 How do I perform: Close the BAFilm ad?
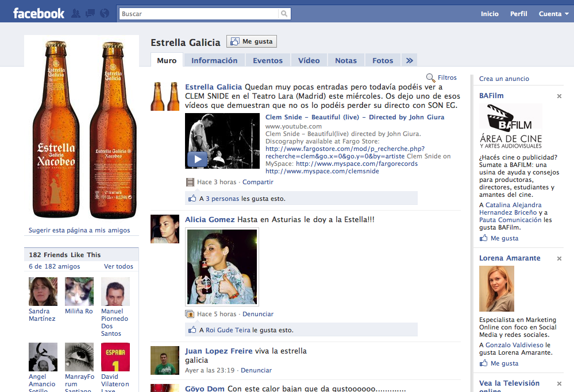(x=559, y=96)
